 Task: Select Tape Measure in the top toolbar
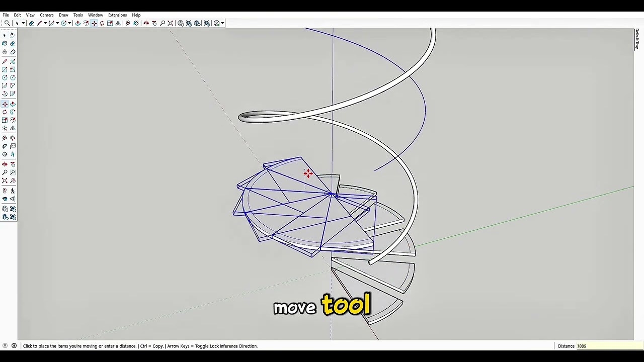pyautogui.click(x=128, y=23)
